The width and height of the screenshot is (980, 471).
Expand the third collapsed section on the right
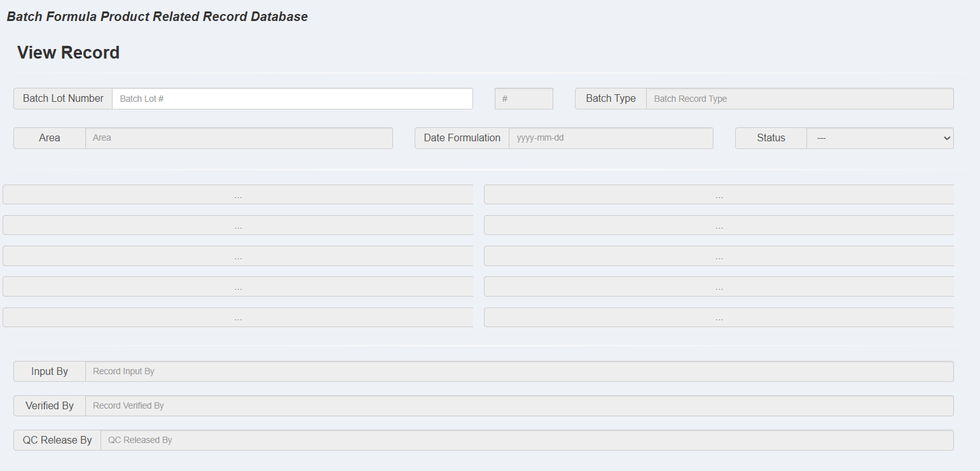coord(719,256)
